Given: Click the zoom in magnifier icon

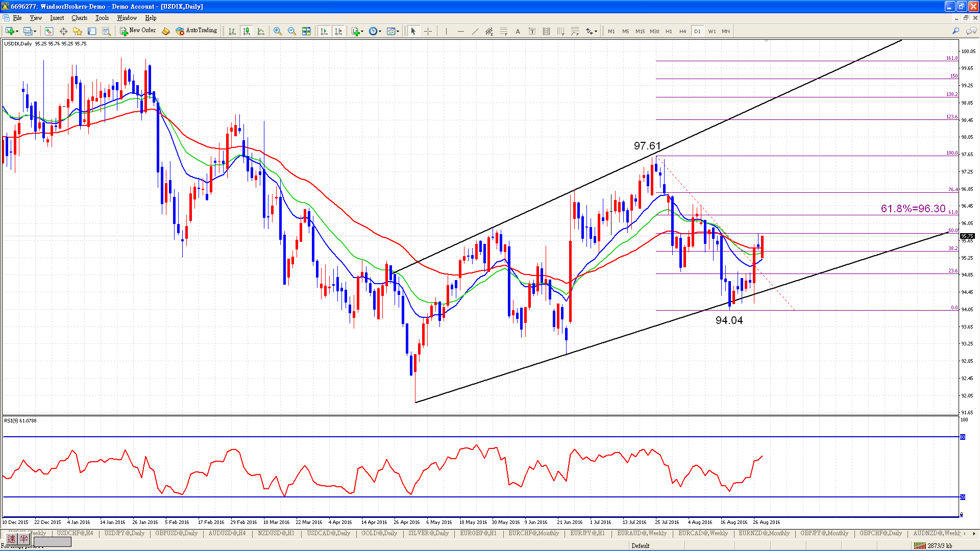Looking at the screenshot, I should pyautogui.click(x=277, y=31).
